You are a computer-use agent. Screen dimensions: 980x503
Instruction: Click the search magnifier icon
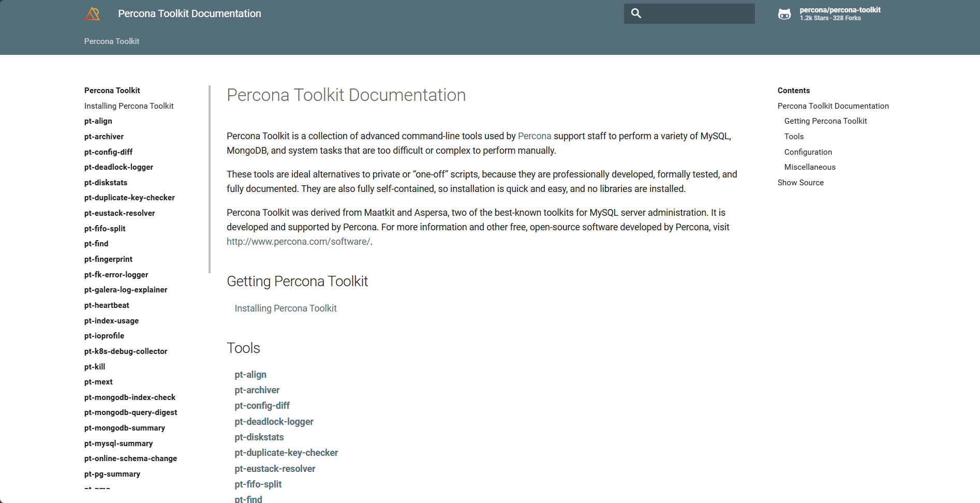pos(636,13)
